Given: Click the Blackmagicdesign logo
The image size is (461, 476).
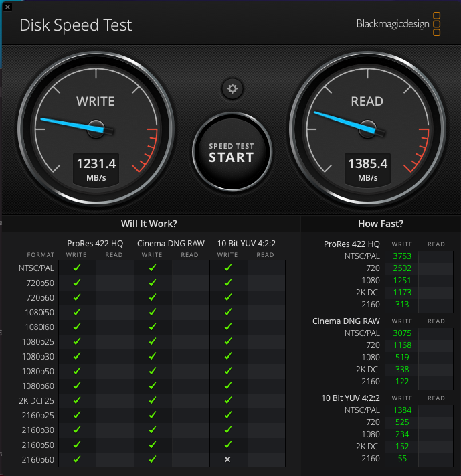Looking at the screenshot, I should tap(398, 24).
